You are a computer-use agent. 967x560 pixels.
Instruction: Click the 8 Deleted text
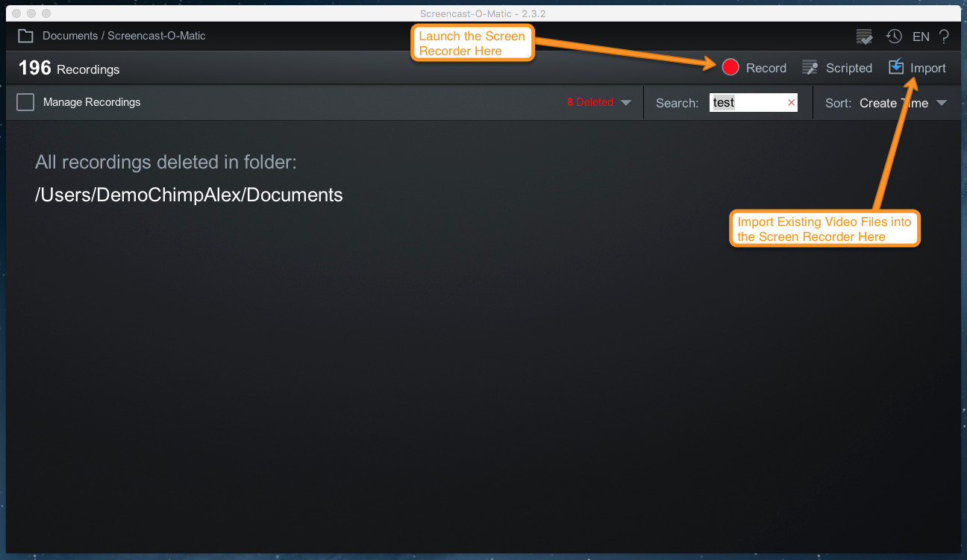590,102
